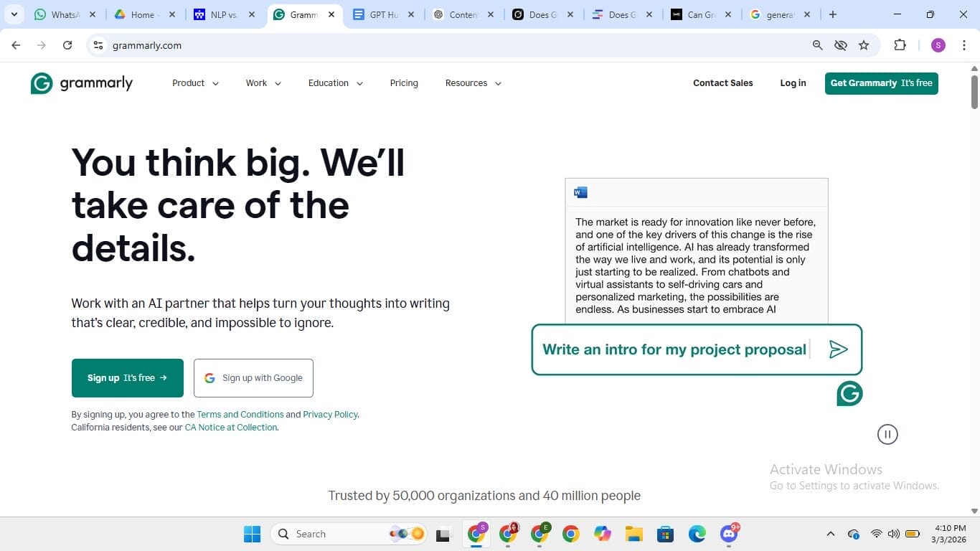The image size is (980, 551).
Task: Click the browser forward arrow
Action: 42,45
